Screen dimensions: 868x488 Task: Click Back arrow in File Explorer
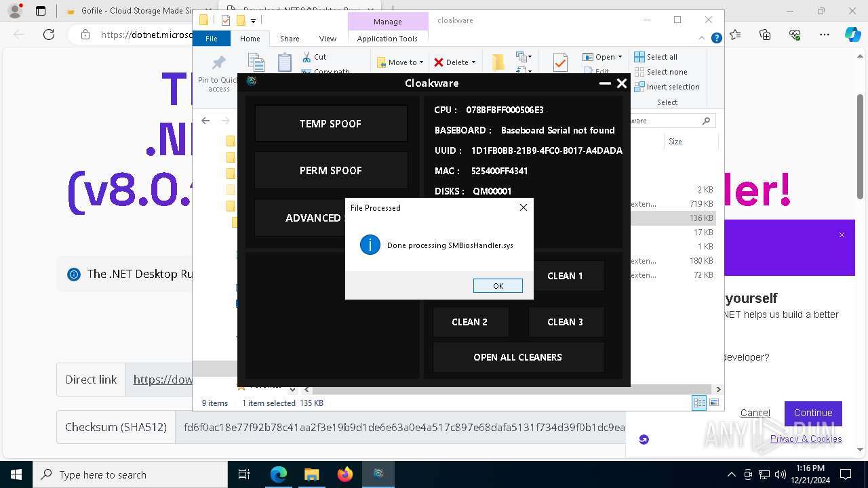(x=205, y=121)
